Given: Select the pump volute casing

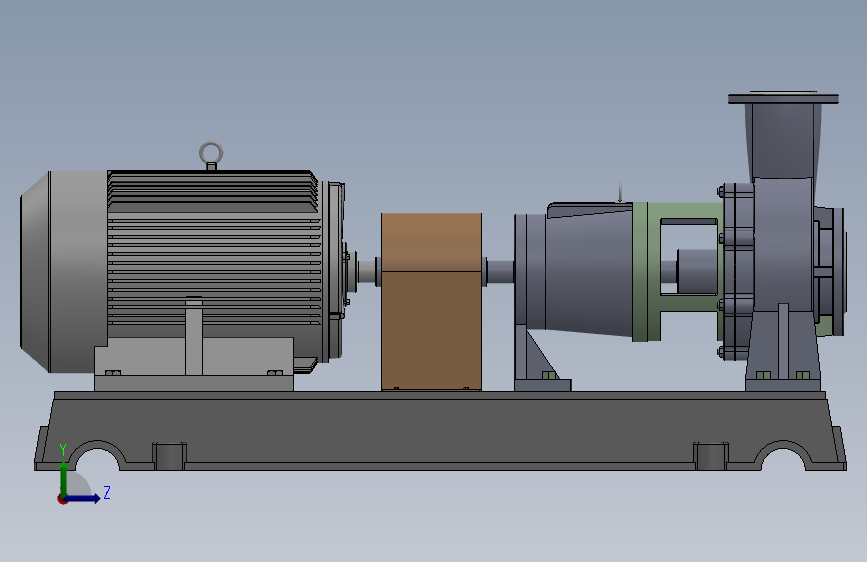Looking at the screenshot, I should (782, 243).
